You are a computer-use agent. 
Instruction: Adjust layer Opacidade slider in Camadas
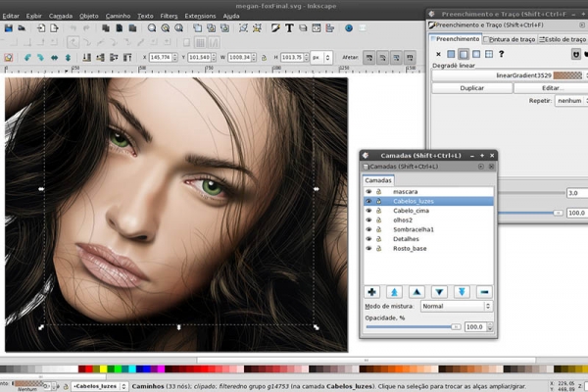point(414,327)
